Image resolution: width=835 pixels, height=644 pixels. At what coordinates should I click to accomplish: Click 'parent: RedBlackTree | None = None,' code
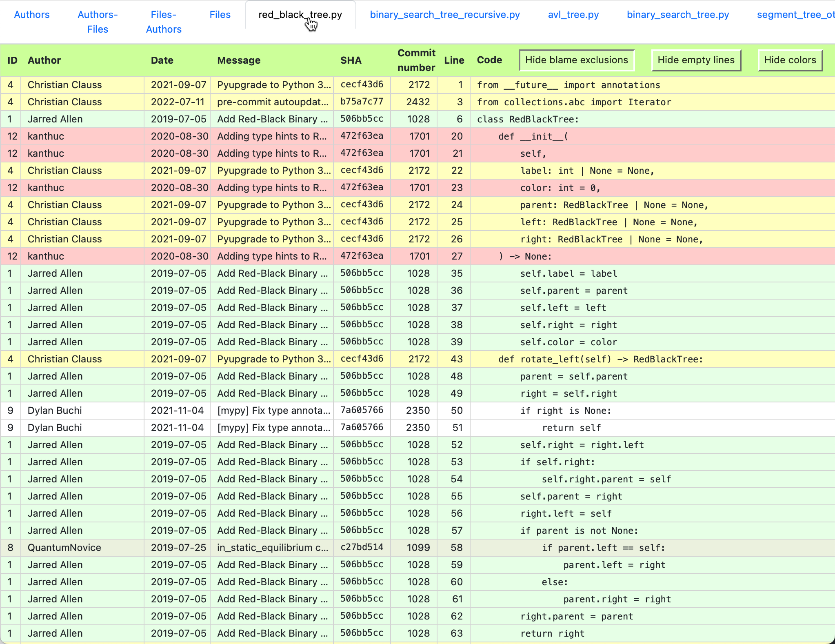[x=614, y=205]
